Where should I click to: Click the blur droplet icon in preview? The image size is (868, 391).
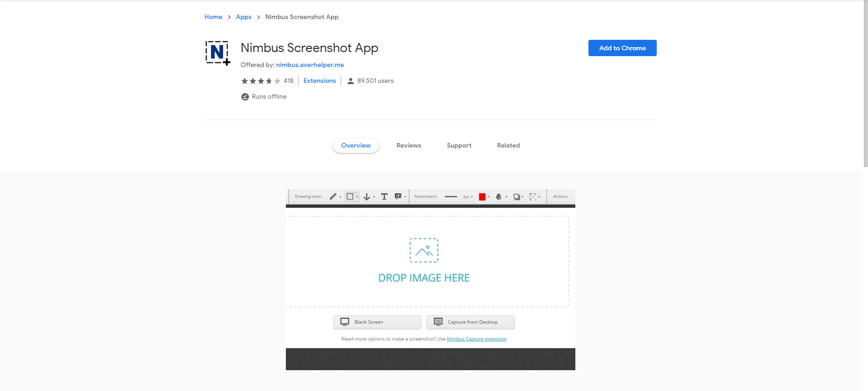tap(498, 196)
